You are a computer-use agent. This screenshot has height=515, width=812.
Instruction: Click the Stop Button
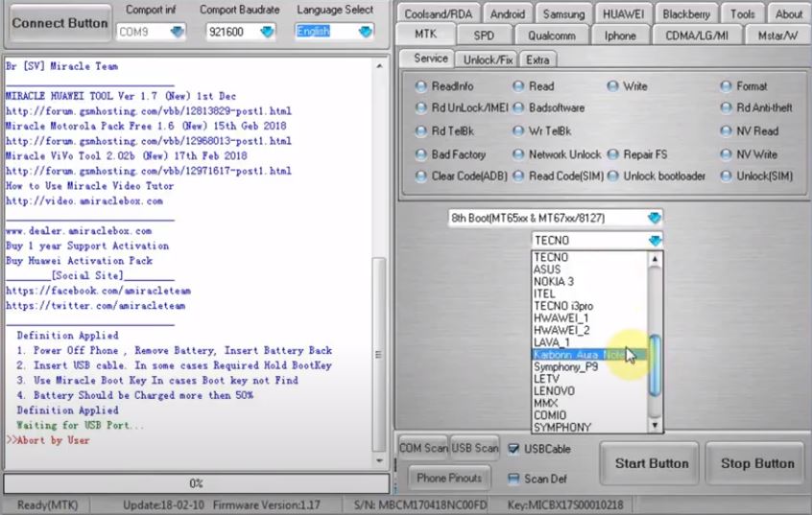tap(757, 463)
